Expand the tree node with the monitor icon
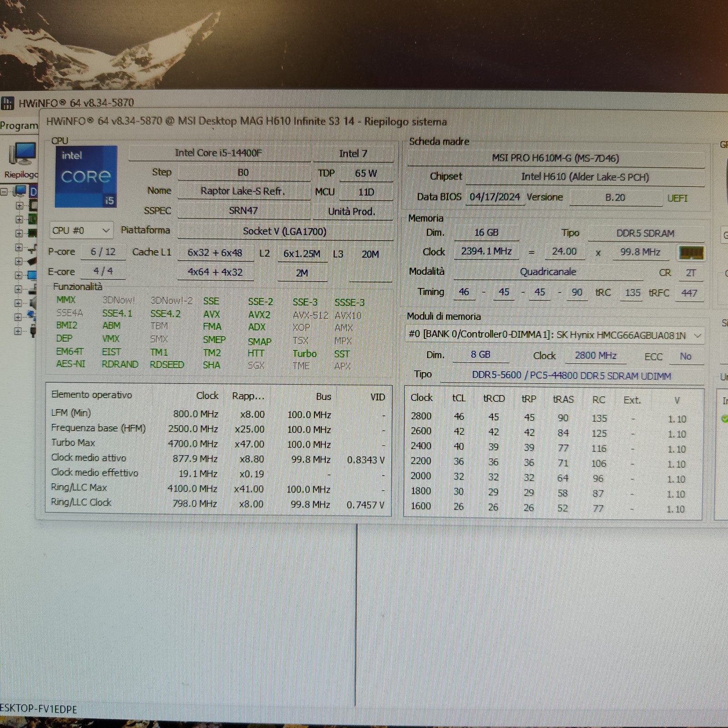728x728 pixels. pos(19,275)
